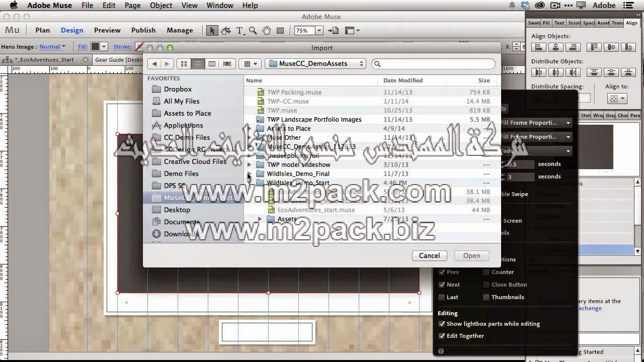This screenshot has width=644, height=362.
Task: Select the Rectangle tool
Action: [280, 30]
